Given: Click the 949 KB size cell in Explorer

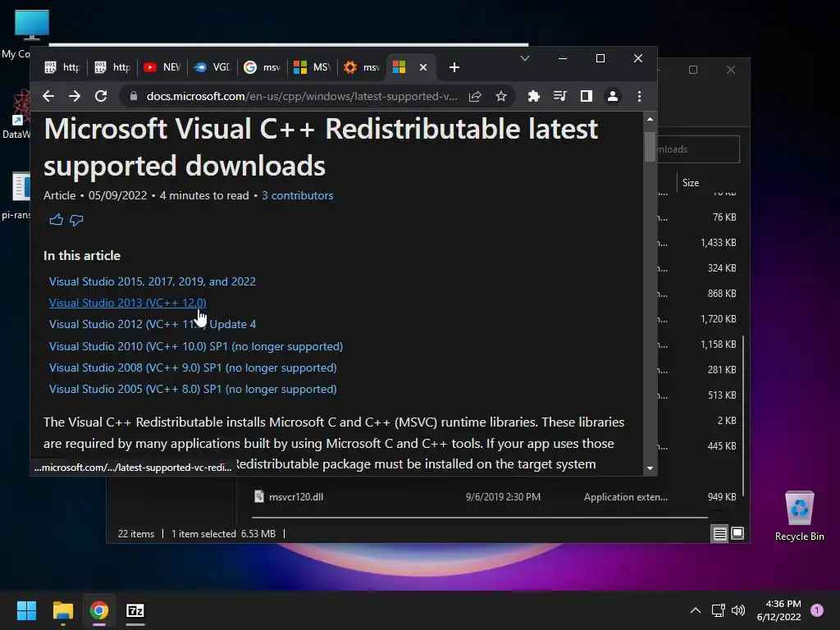Looking at the screenshot, I should (x=722, y=496).
